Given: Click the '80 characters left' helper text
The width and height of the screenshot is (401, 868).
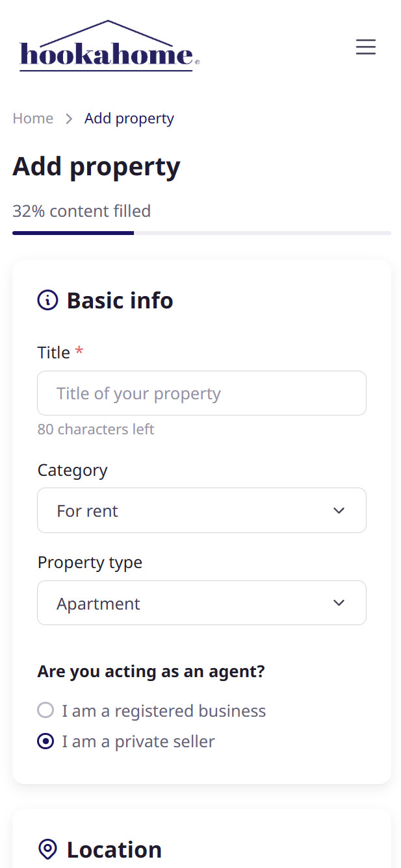Looking at the screenshot, I should (x=96, y=429).
